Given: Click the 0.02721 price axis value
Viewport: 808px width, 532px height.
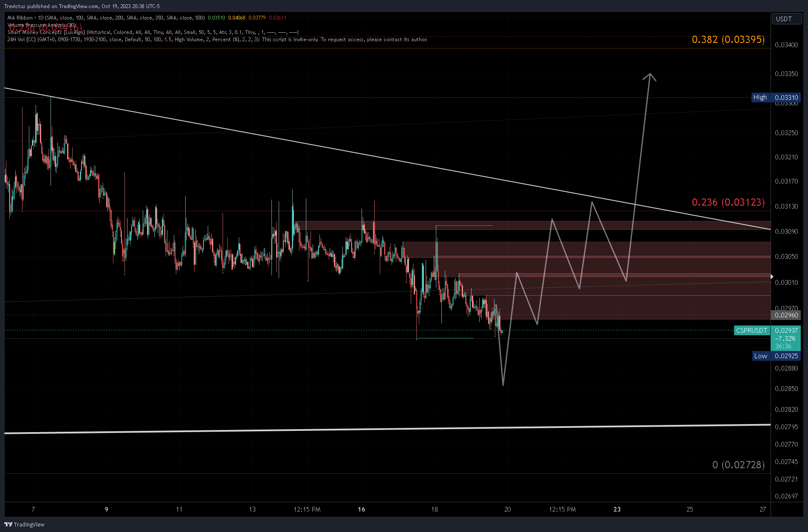Looking at the screenshot, I should [x=786, y=479].
